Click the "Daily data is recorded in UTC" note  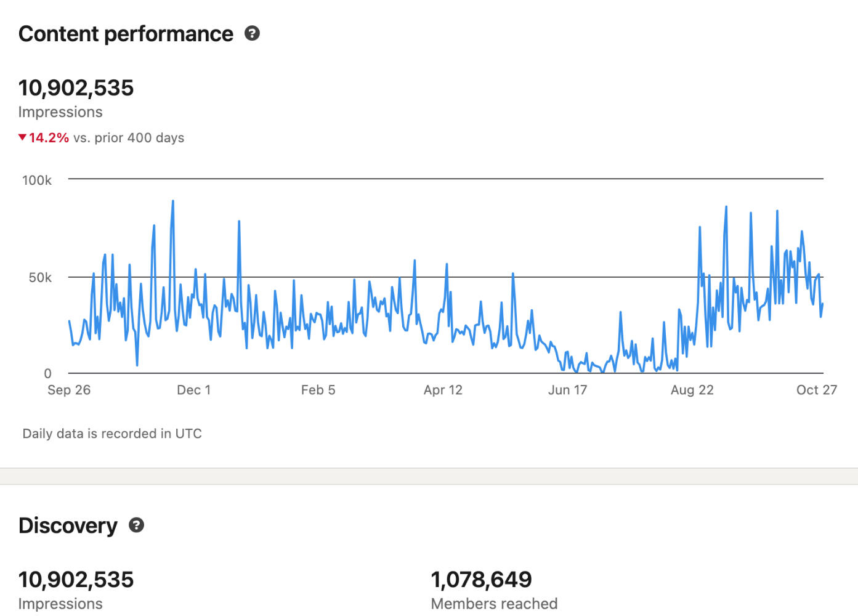(x=112, y=434)
